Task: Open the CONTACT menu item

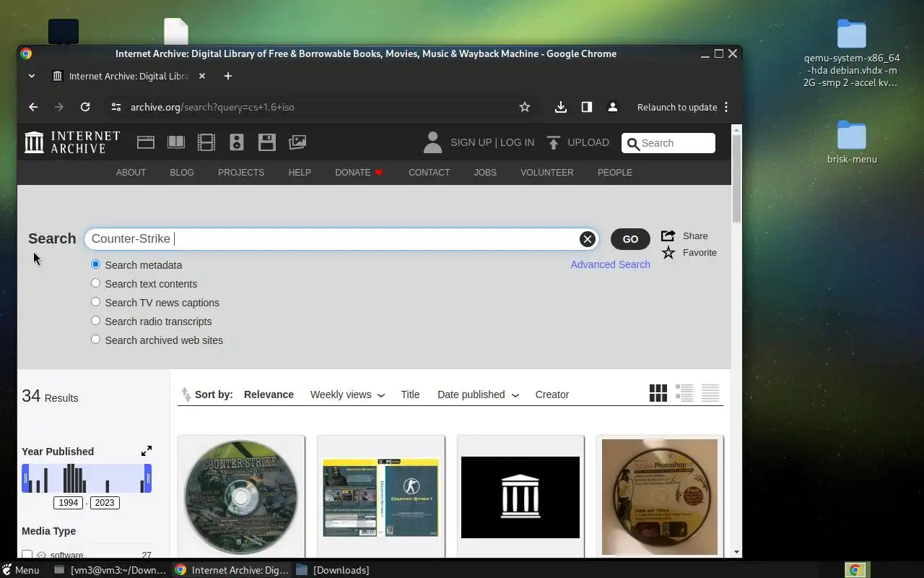Action: pyautogui.click(x=429, y=173)
